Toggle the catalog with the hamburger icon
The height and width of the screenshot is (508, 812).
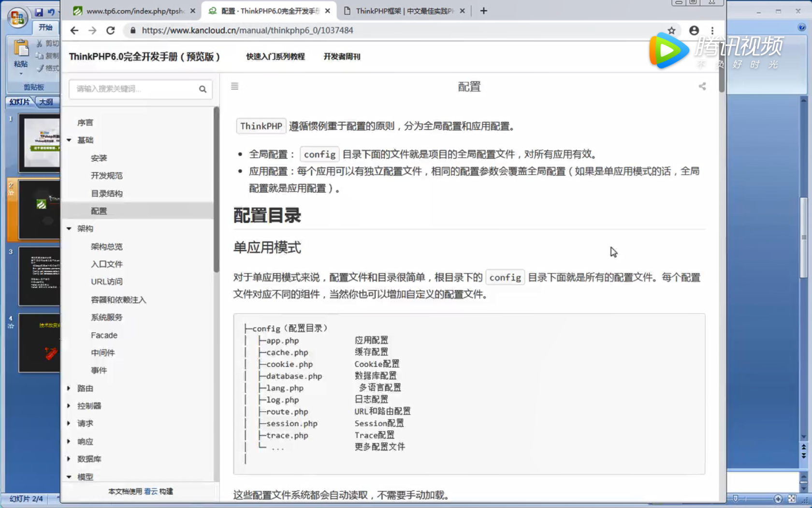(x=234, y=86)
